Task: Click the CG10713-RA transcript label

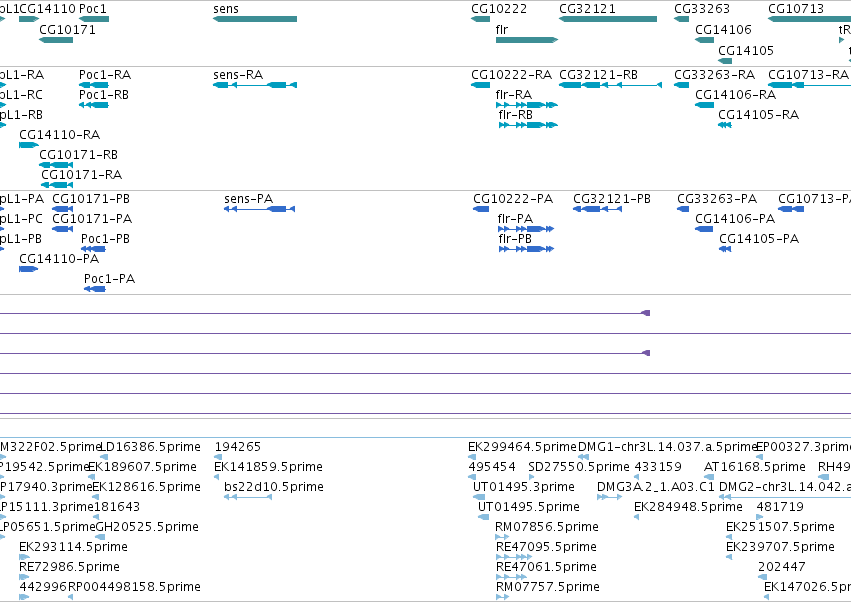Action: 808,74
